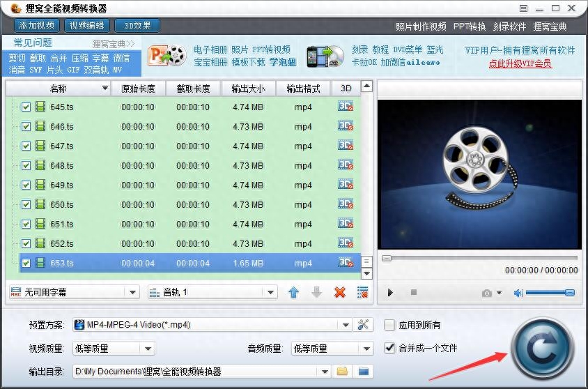Uncheck the 650.ts checkbox

pyautogui.click(x=26, y=204)
